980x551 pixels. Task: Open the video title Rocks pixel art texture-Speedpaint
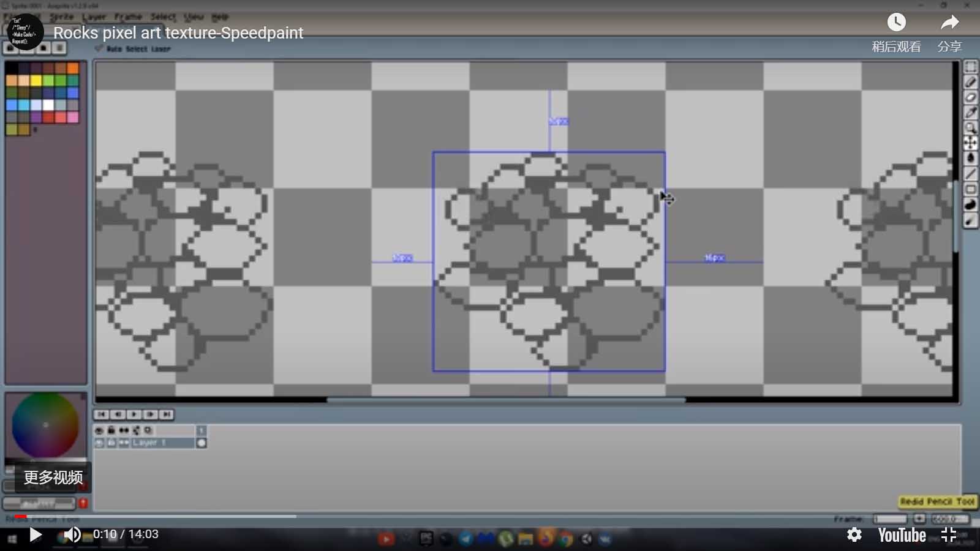click(178, 32)
